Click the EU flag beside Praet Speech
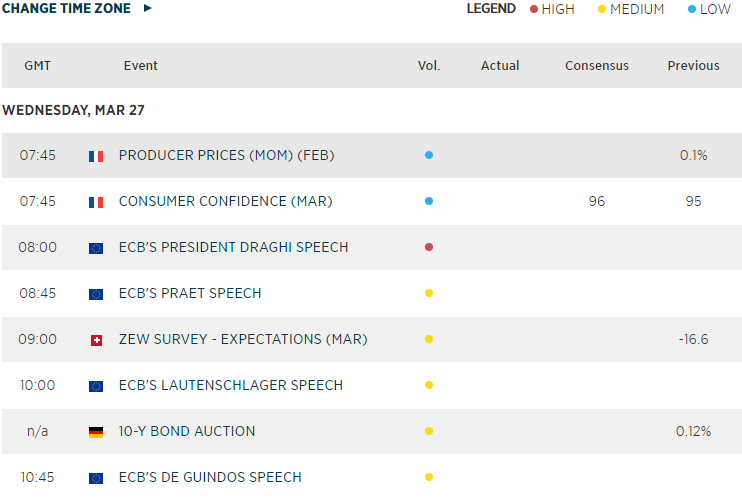This screenshot has height=501, width=742. (x=96, y=294)
